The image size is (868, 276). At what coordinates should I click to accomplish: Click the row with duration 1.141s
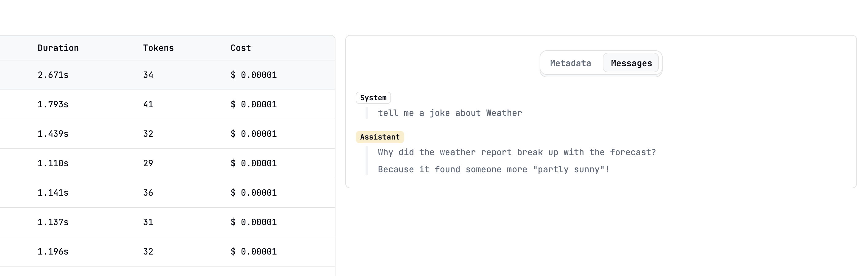[x=53, y=193]
